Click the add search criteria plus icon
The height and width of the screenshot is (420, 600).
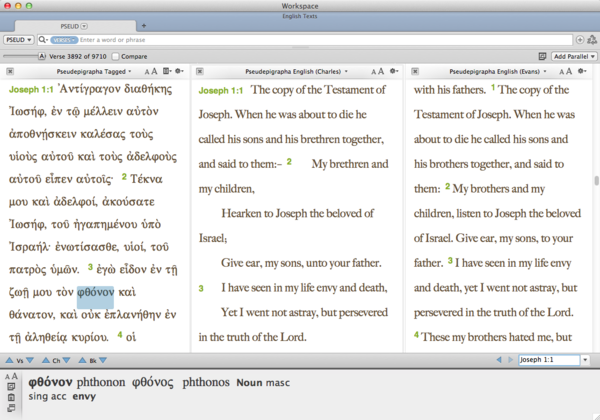click(x=580, y=39)
